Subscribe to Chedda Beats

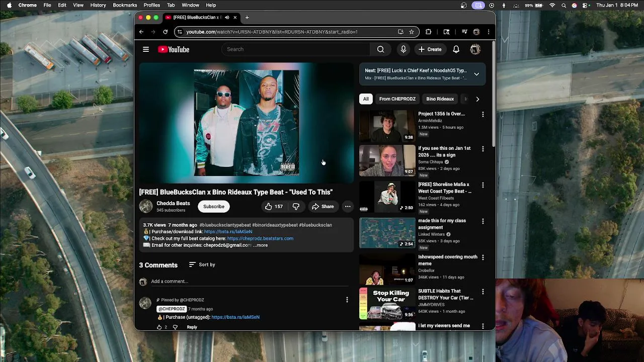click(x=214, y=207)
